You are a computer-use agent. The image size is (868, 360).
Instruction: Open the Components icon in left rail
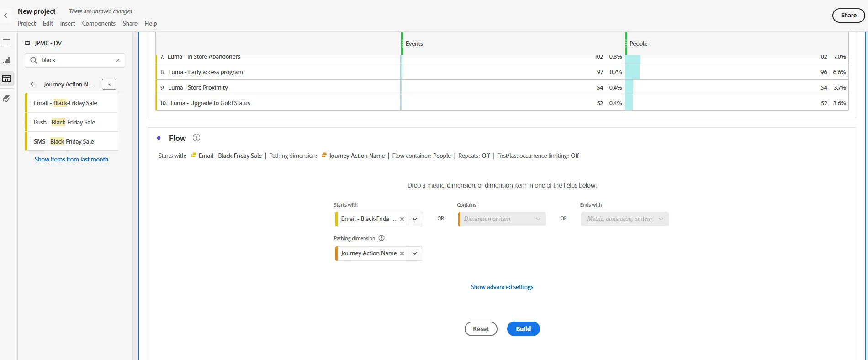[x=6, y=79]
